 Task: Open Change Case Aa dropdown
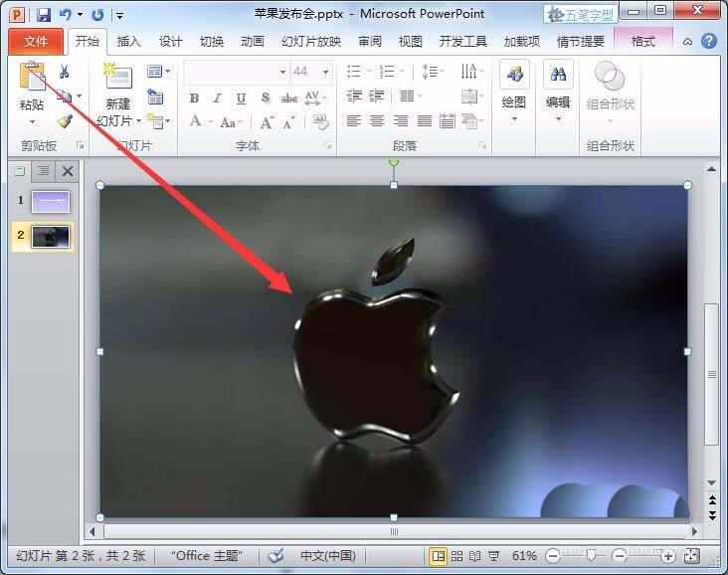click(x=231, y=122)
